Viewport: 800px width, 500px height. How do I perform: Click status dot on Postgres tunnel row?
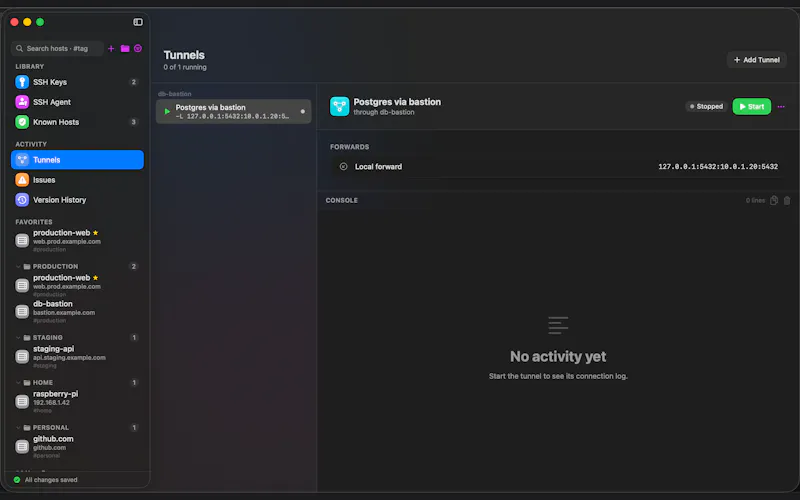coord(303,111)
